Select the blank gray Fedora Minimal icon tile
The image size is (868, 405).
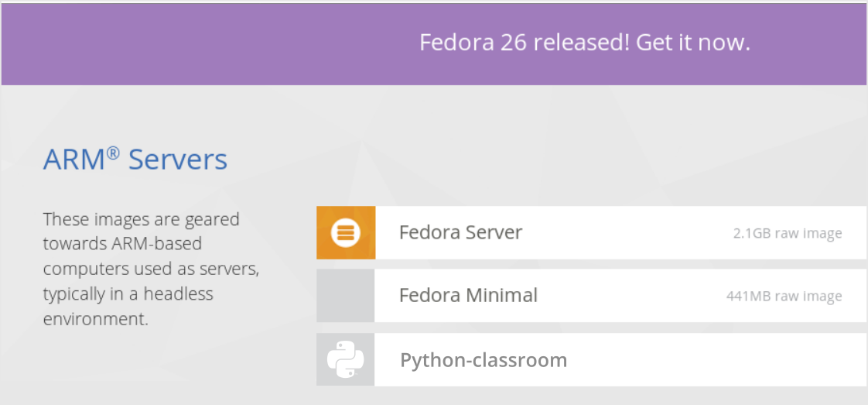point(346,296)
